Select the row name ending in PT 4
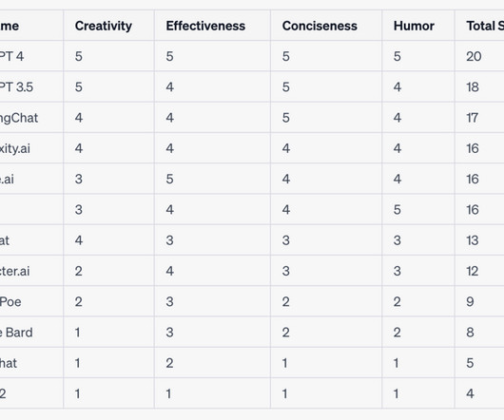 click(x=11, y=56)
